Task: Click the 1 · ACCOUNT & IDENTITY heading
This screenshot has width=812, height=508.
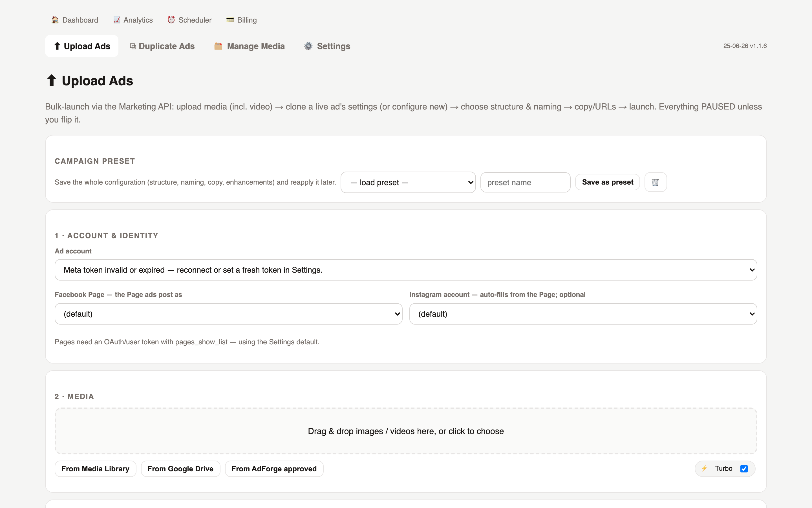Action: (106, 236)
